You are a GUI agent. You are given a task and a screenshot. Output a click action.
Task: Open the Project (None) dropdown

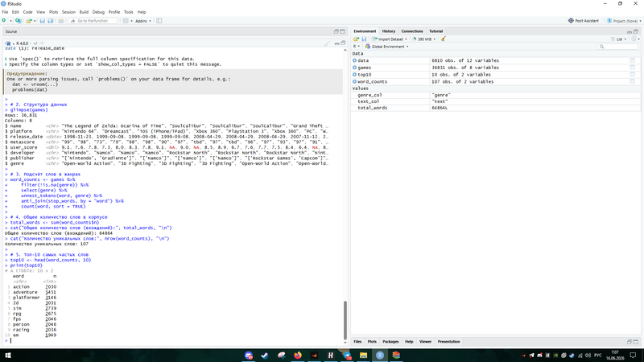pyautogui.click(x=624, y=21)
